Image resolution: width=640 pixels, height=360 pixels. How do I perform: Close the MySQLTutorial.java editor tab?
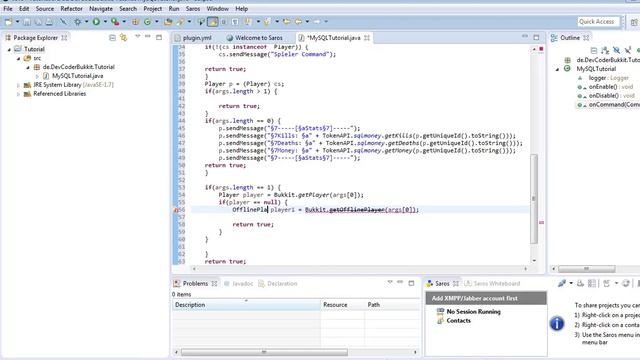367,38
